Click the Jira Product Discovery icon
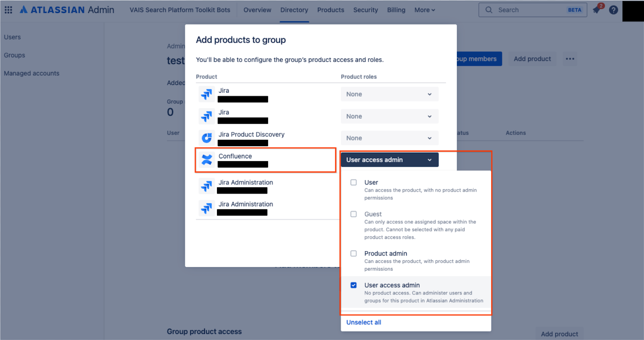644x340 pixels. coord(207,138)
